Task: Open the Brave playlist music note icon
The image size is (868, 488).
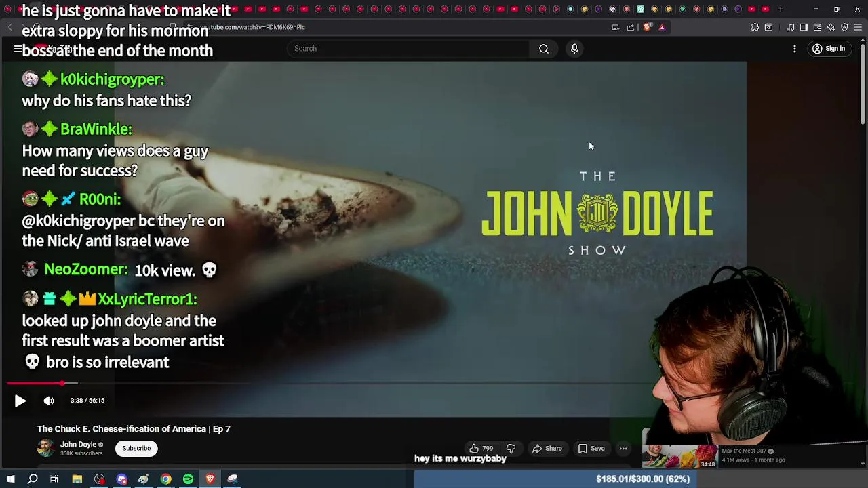Action: pos(790,27)
